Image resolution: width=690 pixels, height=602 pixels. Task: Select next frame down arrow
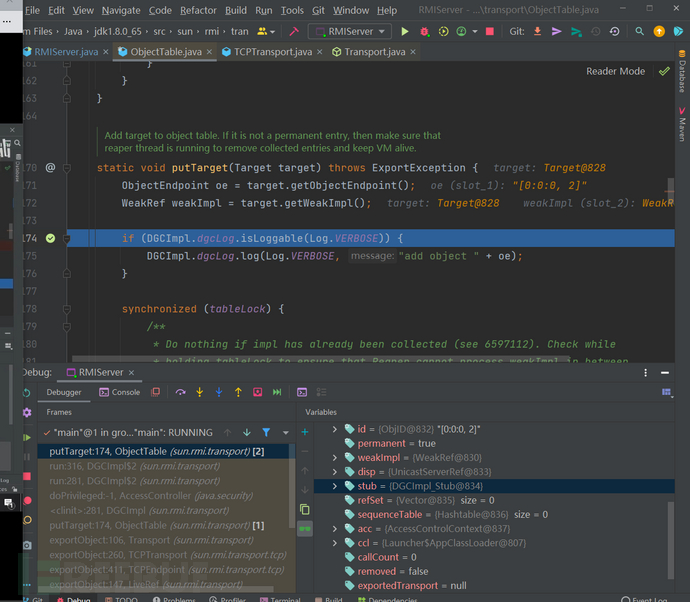click(246, 433)
